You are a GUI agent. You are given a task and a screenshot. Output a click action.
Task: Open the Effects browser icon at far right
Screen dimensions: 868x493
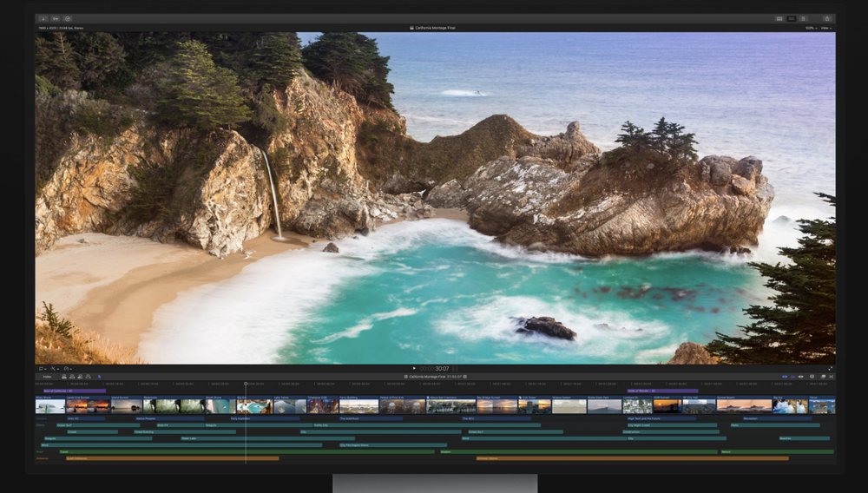tap(832, 376)
